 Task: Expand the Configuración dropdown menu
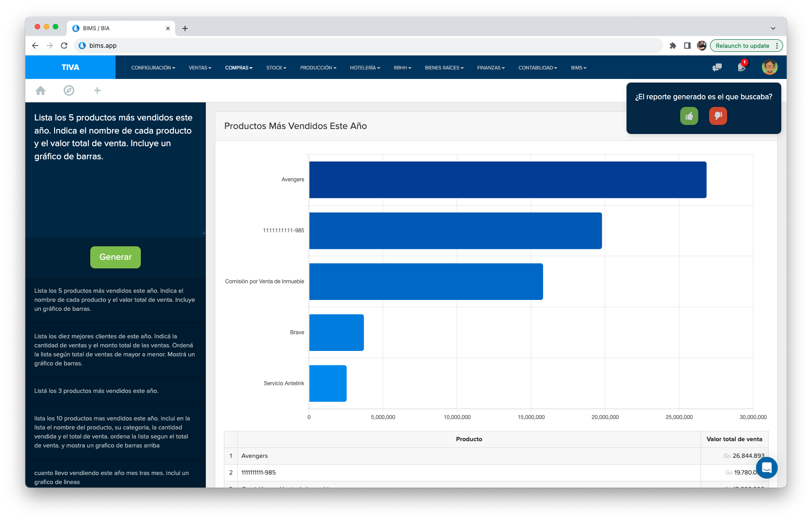[153, 68]
